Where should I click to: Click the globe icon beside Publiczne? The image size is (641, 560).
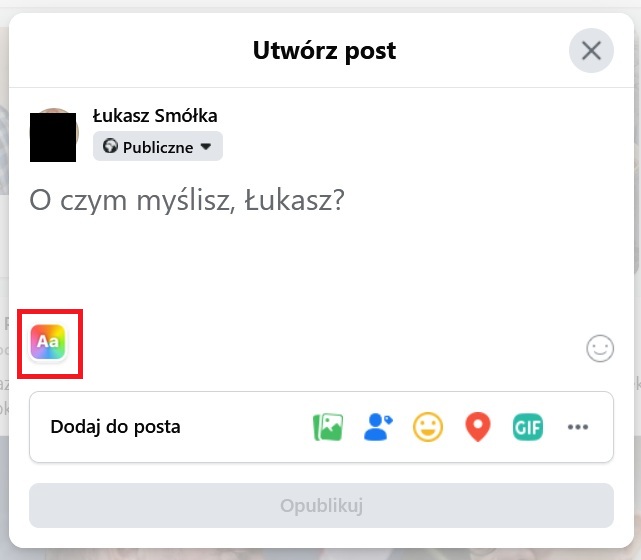coord(110,146)
